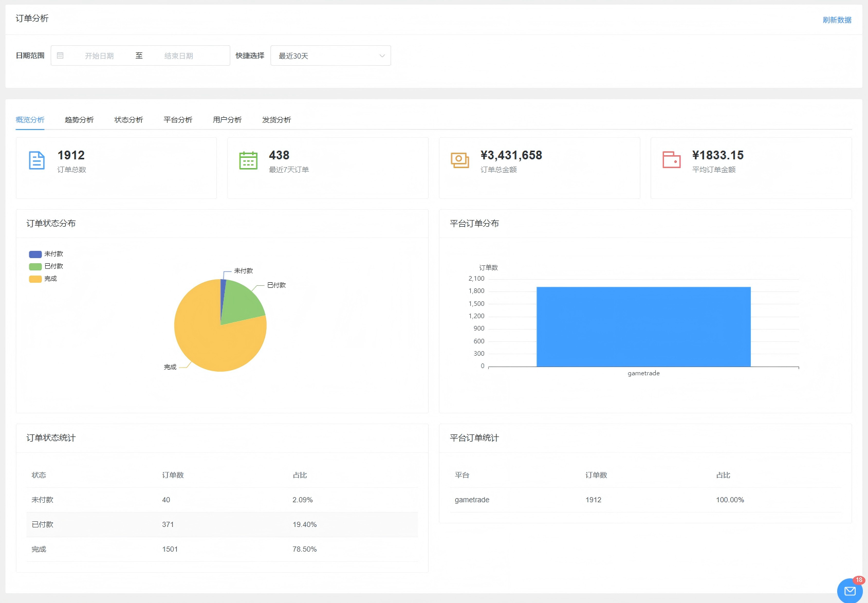868x603 pixels.
Task: Open the 用户分析 tab
Action: 227,120
